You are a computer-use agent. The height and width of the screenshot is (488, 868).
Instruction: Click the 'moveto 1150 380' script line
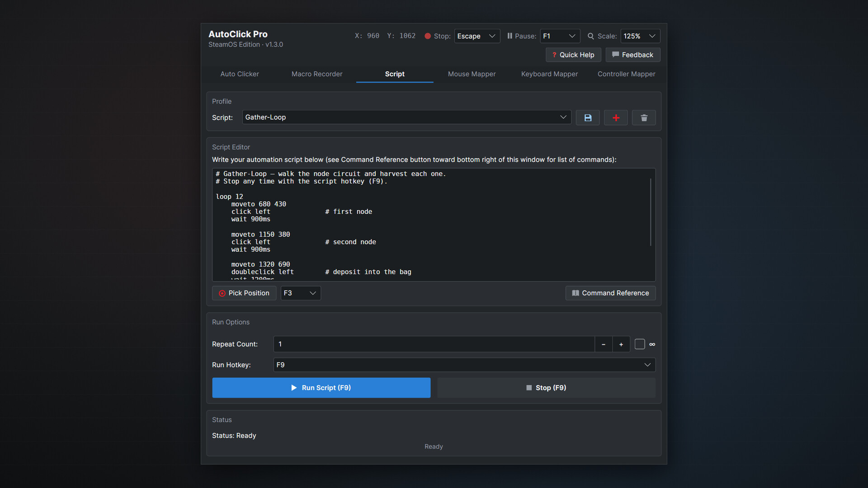pos(260,235)
